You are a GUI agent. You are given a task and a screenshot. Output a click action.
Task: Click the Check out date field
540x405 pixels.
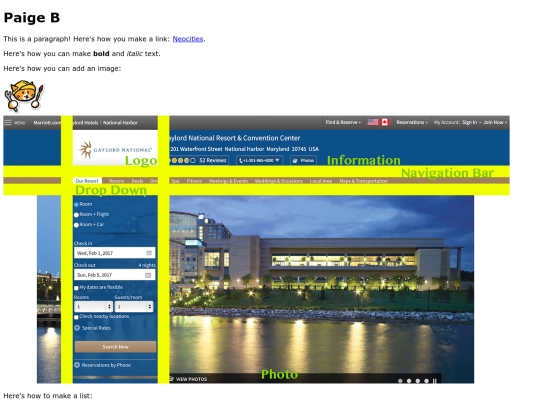coord(115,275)
